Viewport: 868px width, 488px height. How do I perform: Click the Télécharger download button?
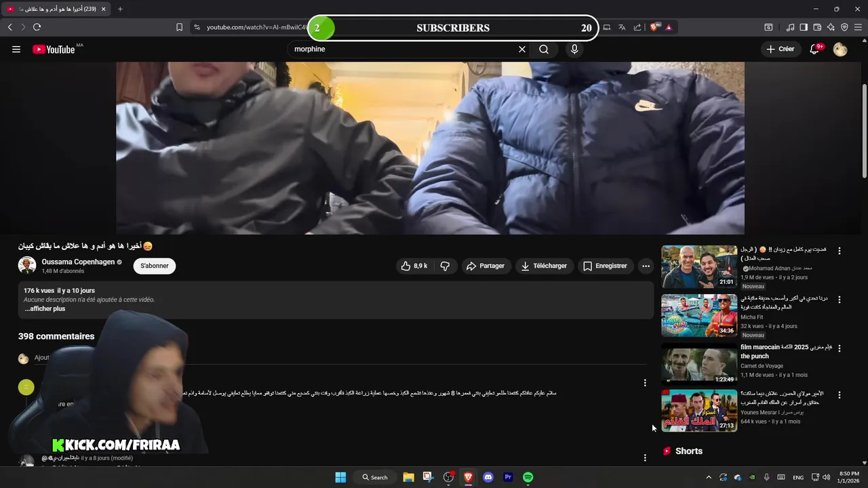544,266
